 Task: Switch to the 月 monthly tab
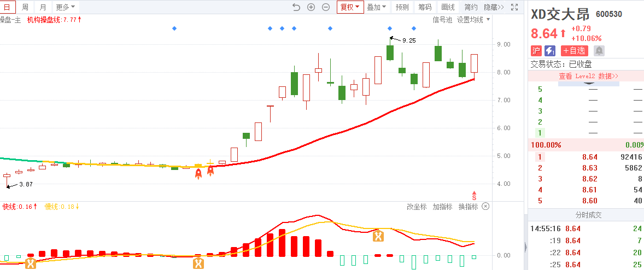click(x=43, y=7)
